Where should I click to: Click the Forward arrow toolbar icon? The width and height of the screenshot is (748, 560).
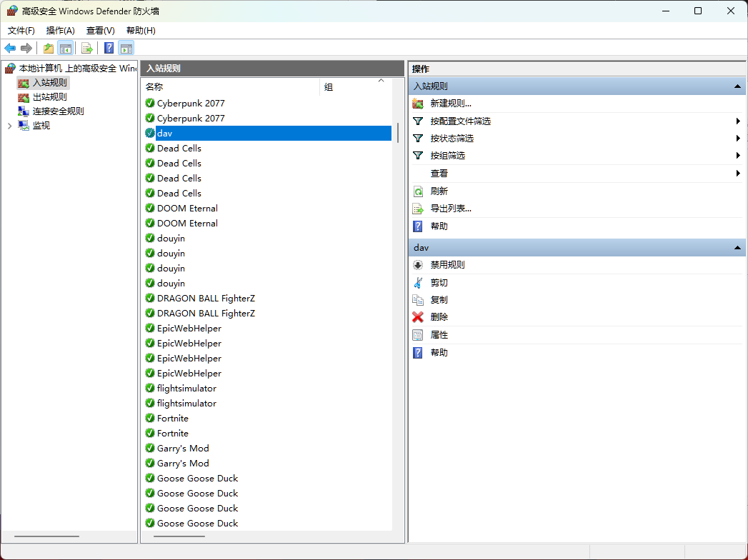pyautogui.click(x=26, y=48)
